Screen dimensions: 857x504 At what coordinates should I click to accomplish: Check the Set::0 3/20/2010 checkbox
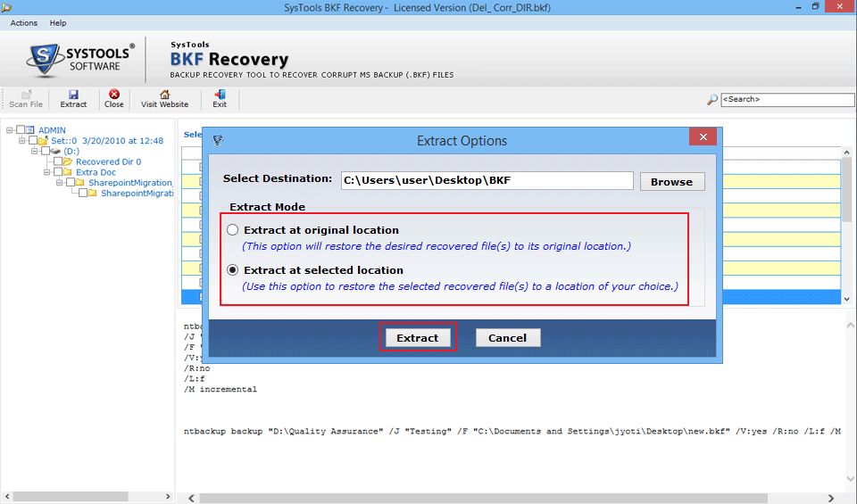tap(33, 141)
